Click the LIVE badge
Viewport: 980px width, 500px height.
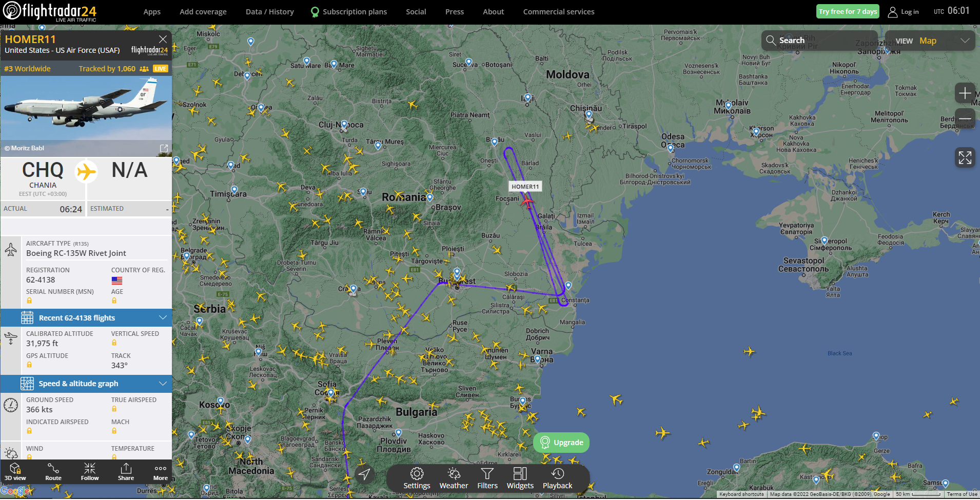point(161,69)
